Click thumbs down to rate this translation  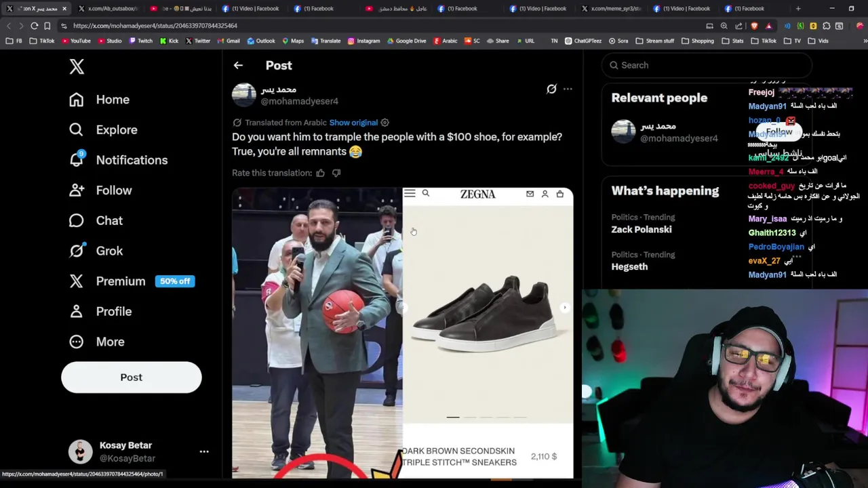click(x=336, y=173)
